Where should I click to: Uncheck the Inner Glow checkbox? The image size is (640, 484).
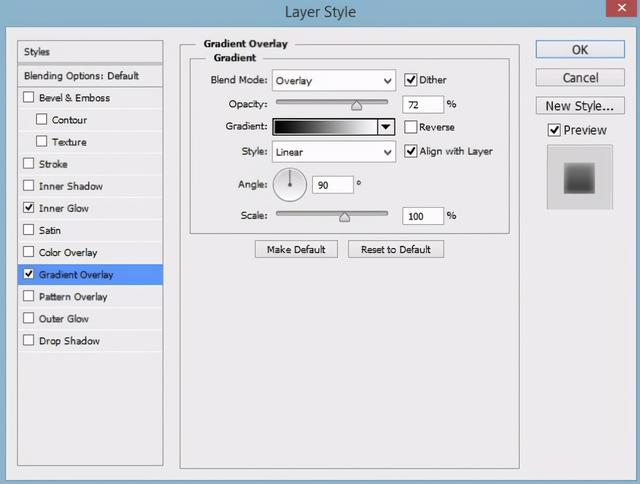pos(29,208)
